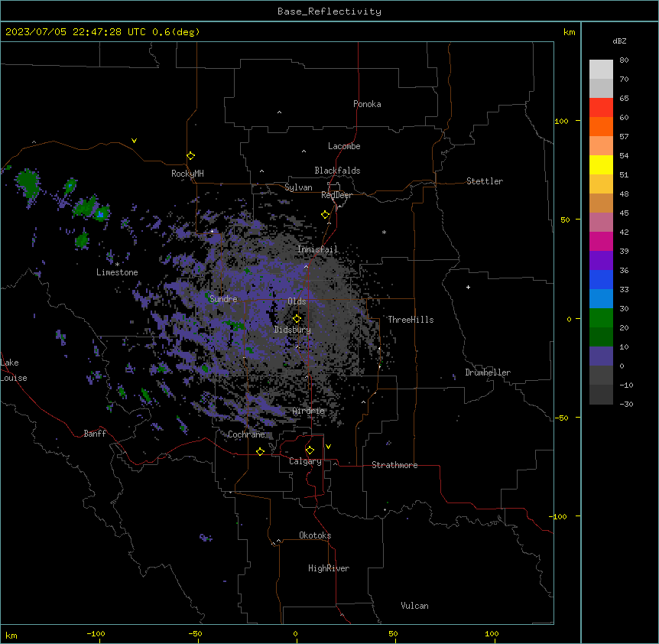This screenshot has width=659, height=644.
Task: Click the yellow diamond marker below Cochrane
Action: [260, 451]
